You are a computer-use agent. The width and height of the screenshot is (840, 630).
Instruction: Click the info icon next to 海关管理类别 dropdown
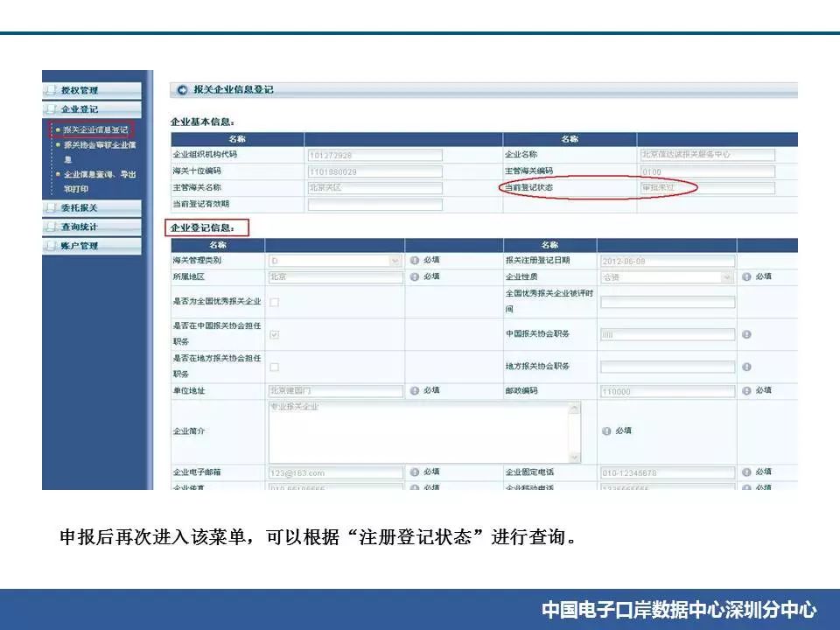coord(414,261)
